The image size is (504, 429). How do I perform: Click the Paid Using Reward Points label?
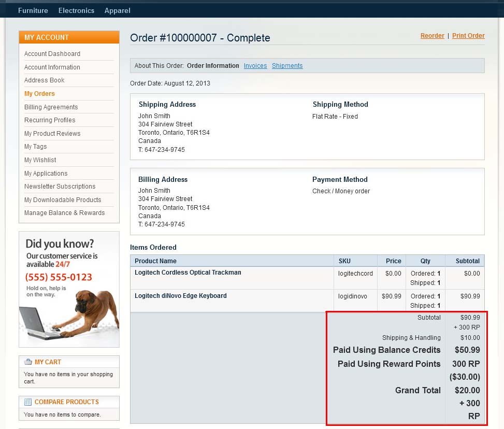click(389, 364)
